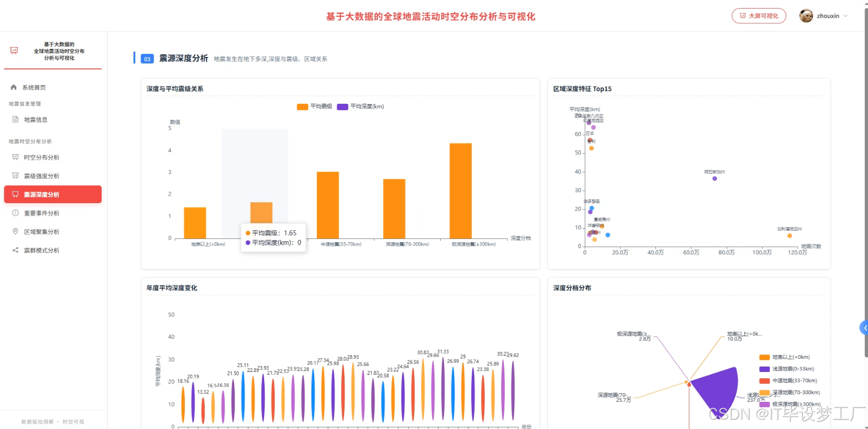Toggle the 平均深度(km) legend series

click(360, 106)
